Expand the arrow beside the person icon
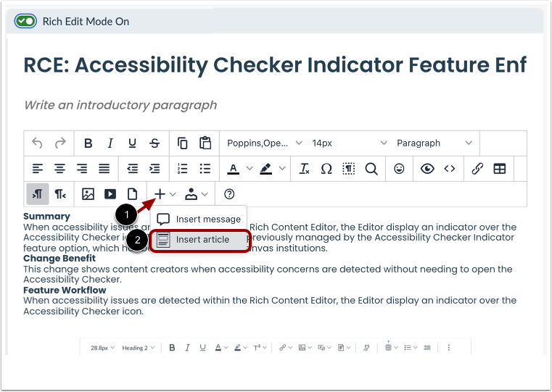This screenshot has height=392, width=552. pyautogui.click(x=205, y=194)
